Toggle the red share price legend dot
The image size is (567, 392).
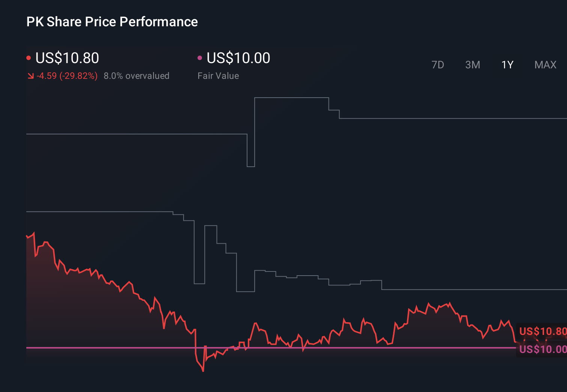[x=29, y=57]
